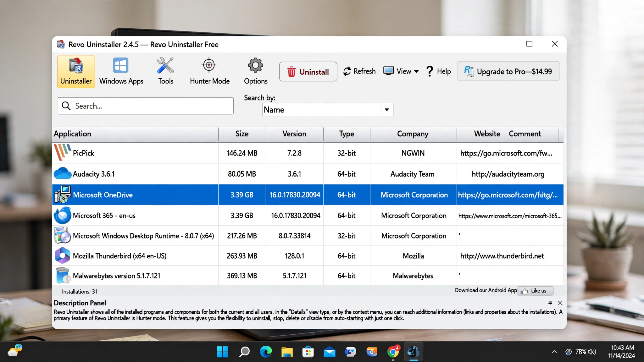Click Upgrade to Pro—$14.99
The height and width of the screenshot is (362, 644).
(x=508, y=71)
